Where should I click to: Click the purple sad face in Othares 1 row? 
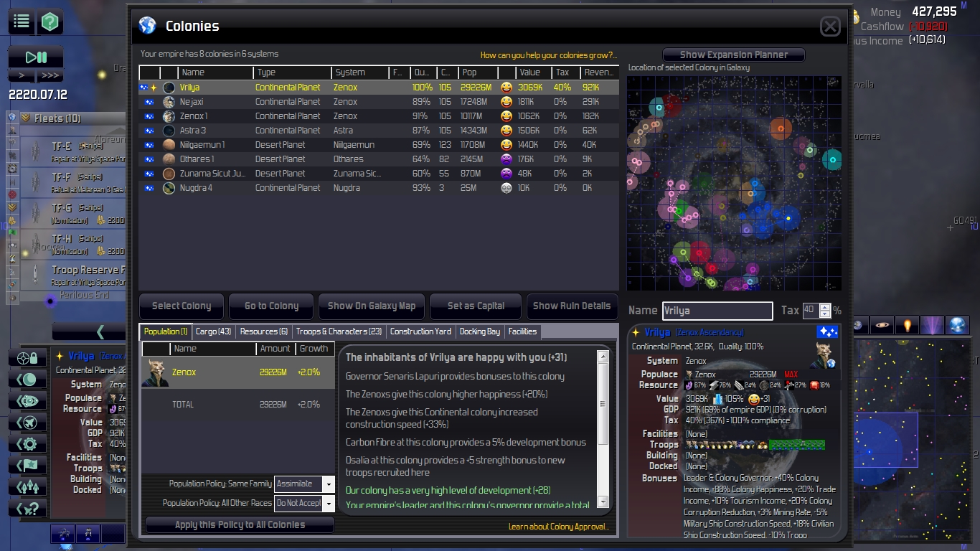coord(507,159)
